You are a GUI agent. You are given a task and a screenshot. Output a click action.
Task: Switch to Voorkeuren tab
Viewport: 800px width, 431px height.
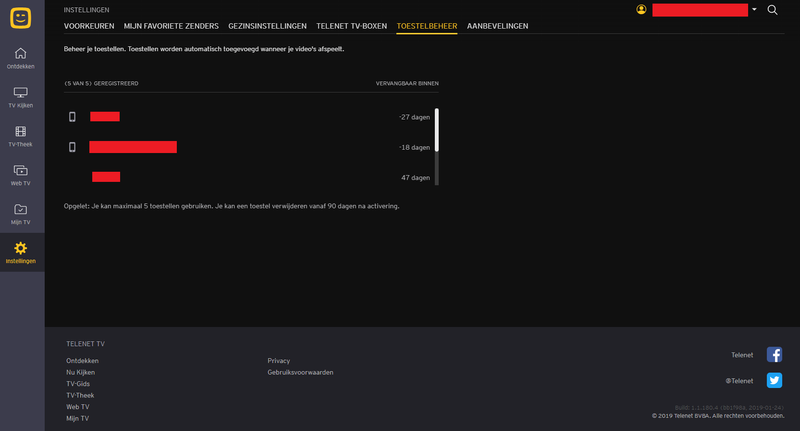(89, 26)
